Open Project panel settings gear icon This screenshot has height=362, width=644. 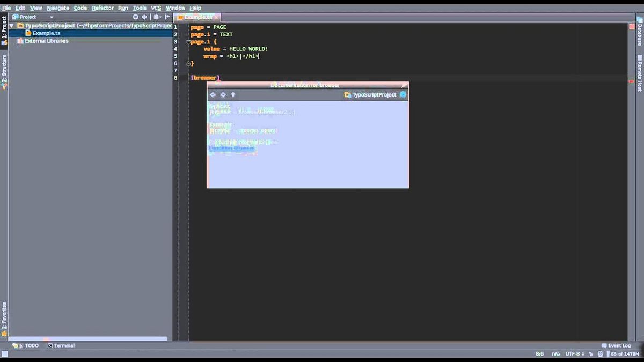(156, 17)
